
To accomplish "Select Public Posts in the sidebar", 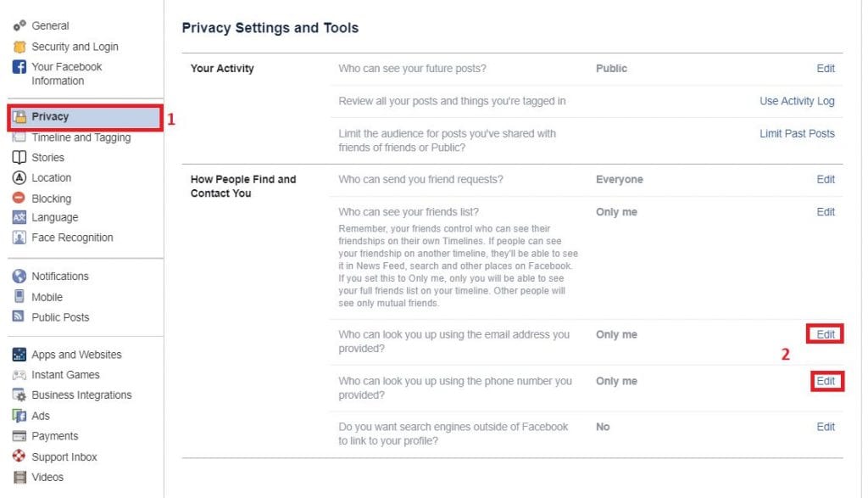I will (60, 317).
